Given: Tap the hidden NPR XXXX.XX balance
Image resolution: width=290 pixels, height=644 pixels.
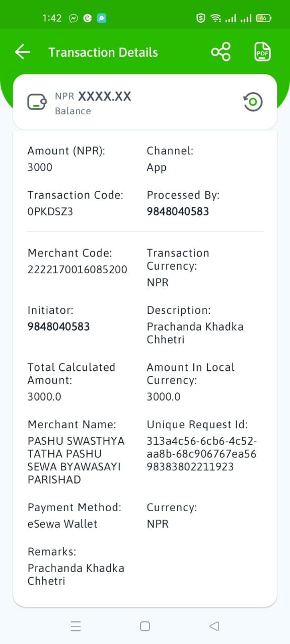Looking at the screenshot, I should pyautogui.click(x=93, y=96).
